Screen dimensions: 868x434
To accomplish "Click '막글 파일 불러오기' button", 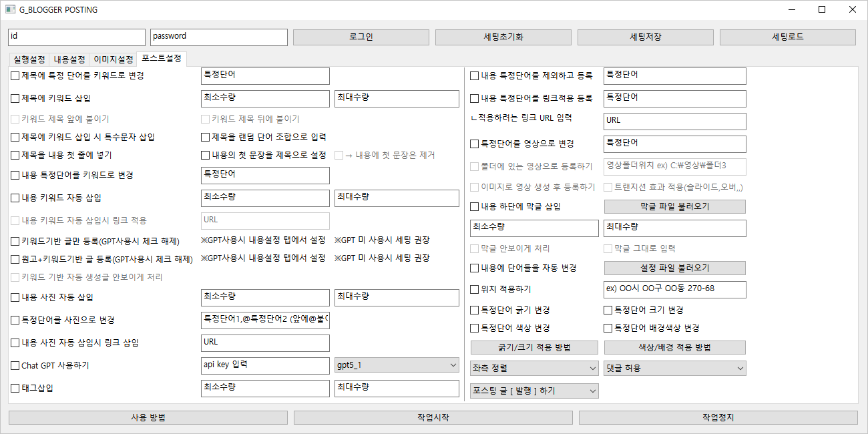I will pos(674,207).
